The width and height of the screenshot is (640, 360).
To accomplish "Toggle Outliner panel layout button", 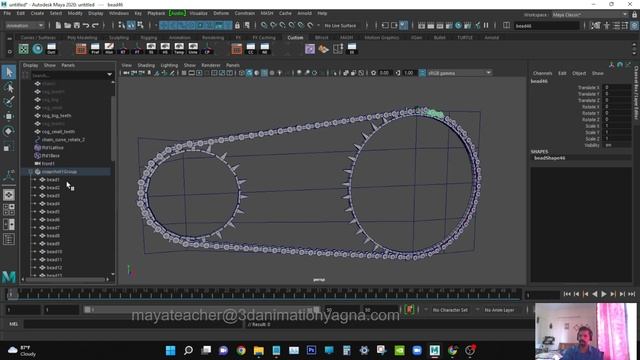I will click(x=9, y=239).
